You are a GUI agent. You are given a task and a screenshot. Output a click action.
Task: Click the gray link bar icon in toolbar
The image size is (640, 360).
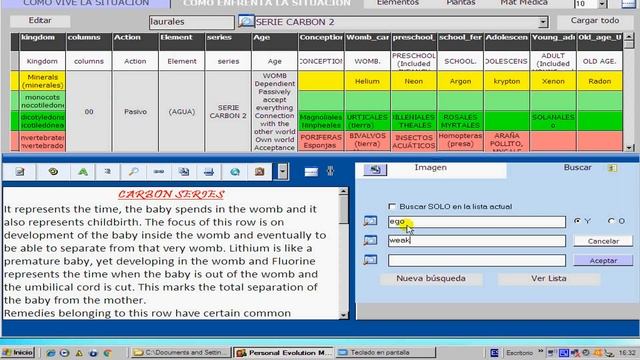[x=159, y=172]
